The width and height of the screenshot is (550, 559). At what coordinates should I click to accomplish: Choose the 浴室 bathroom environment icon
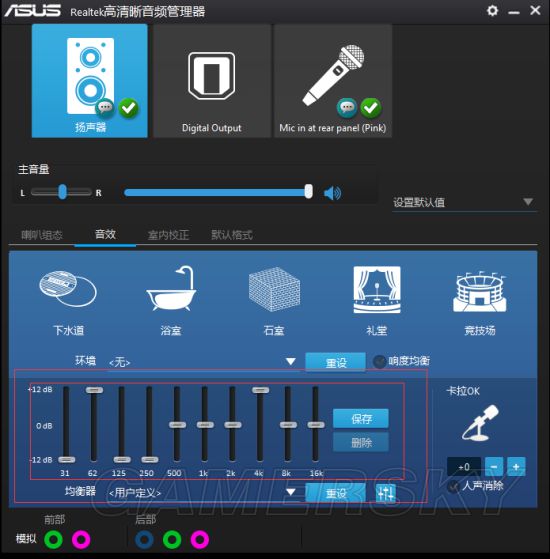171,289
